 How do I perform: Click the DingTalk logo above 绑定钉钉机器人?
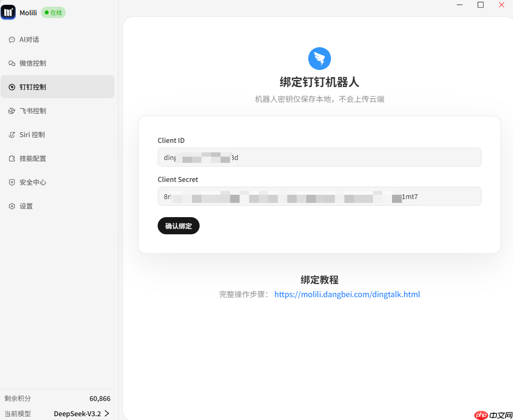319,58
